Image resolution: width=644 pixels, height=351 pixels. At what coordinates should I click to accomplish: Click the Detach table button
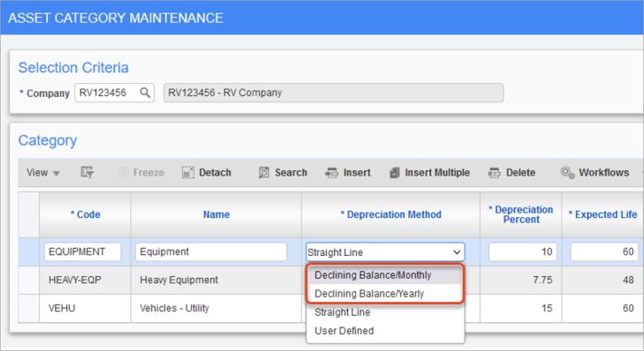click(207, 173)
